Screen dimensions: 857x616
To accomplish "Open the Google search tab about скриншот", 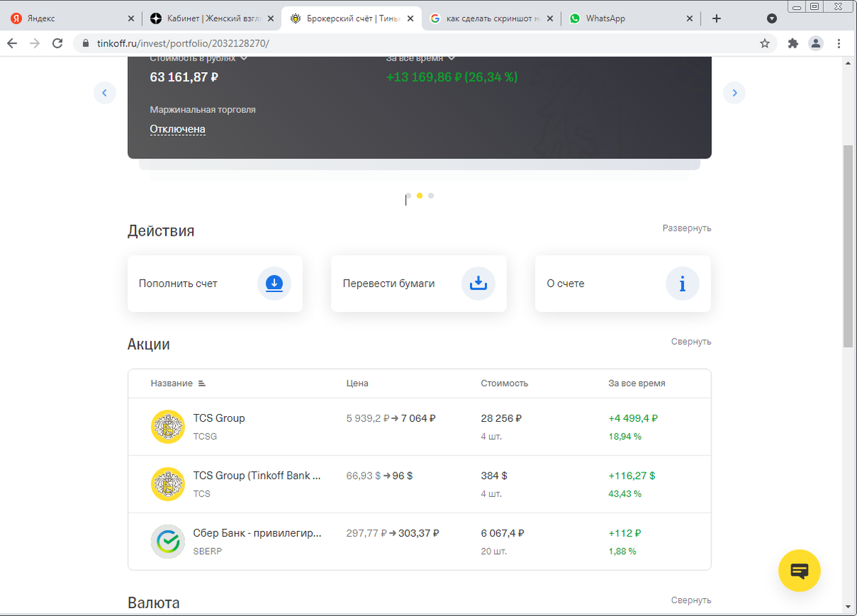I will [x=491, y=19].
